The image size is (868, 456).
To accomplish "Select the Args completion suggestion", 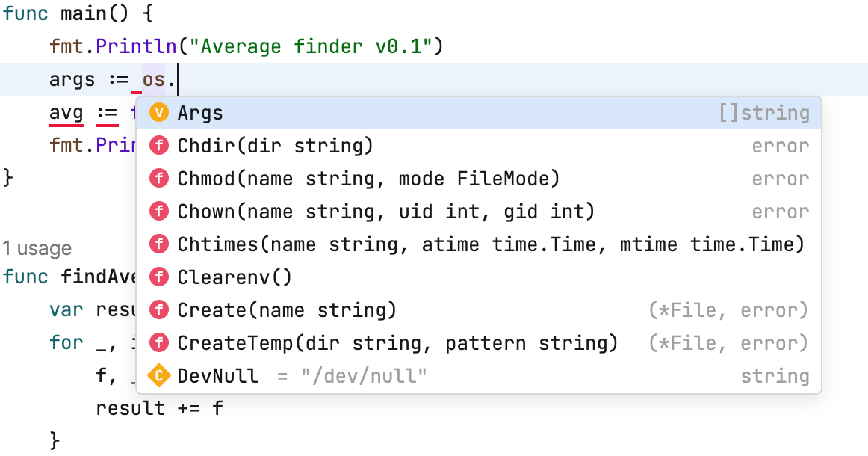I will (x=200, y=113).
